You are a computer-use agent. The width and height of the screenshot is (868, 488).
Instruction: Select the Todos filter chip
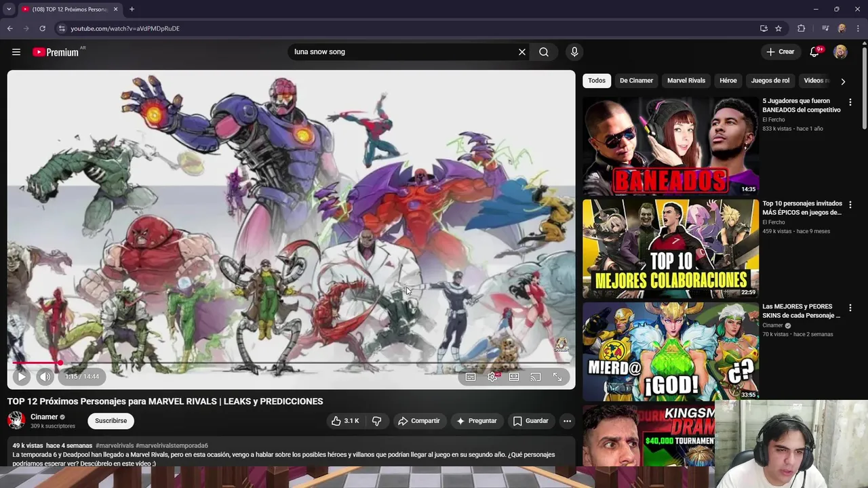pyautogui.click(x=597, y=81)
